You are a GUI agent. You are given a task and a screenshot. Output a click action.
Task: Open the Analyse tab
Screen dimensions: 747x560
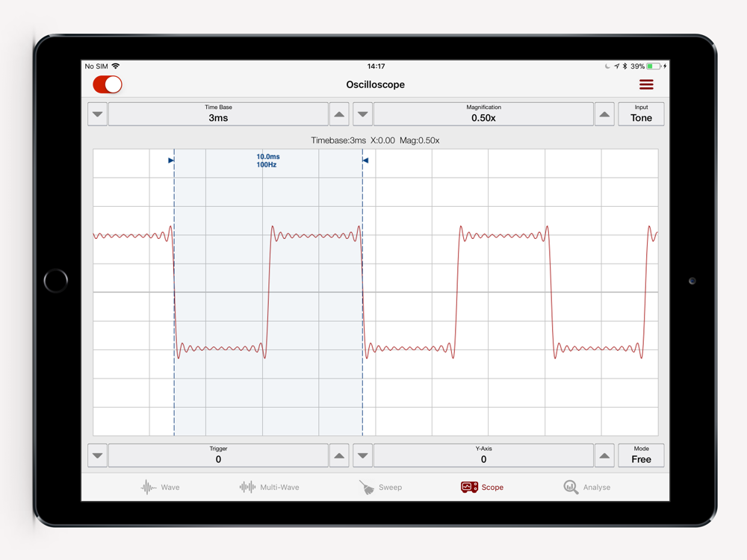point(587,487)
